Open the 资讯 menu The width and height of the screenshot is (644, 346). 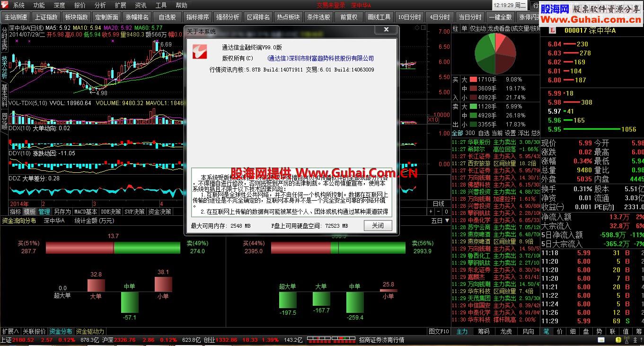[141, 5]
